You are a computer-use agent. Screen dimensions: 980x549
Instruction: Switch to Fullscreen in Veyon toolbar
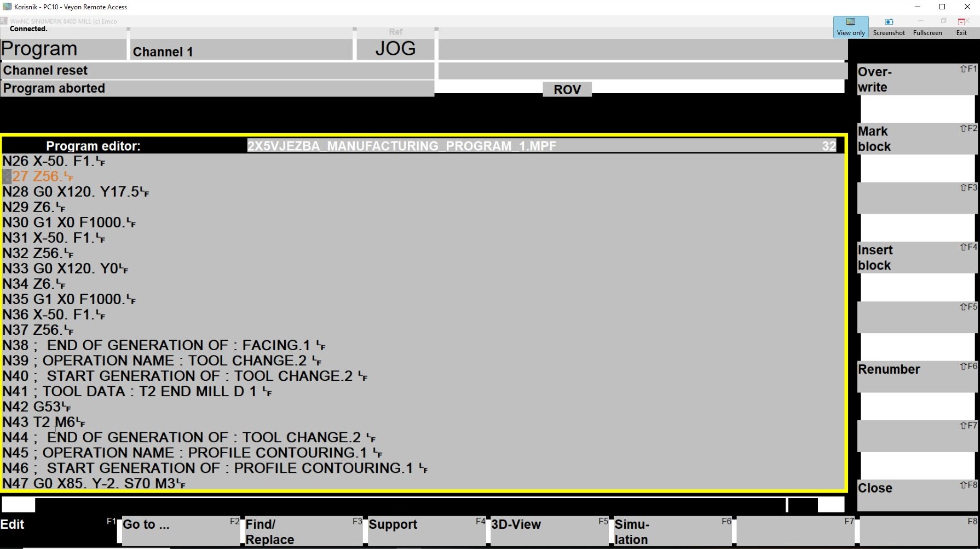point(927,26)
